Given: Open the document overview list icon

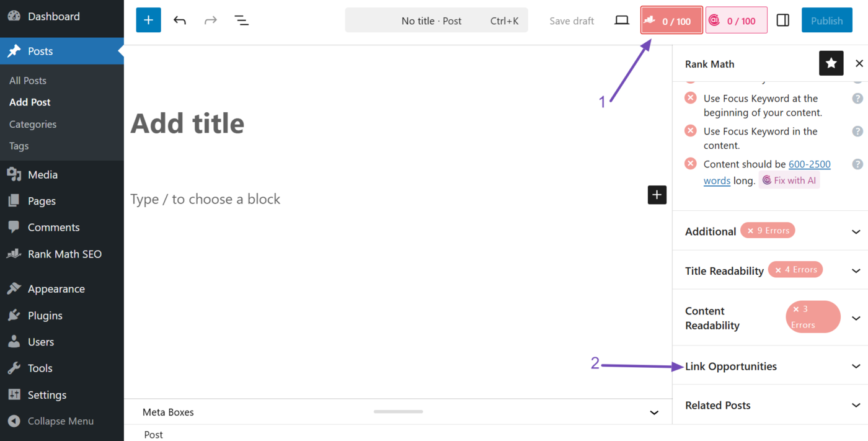Looking at the screenshot, I should [242, 20].
